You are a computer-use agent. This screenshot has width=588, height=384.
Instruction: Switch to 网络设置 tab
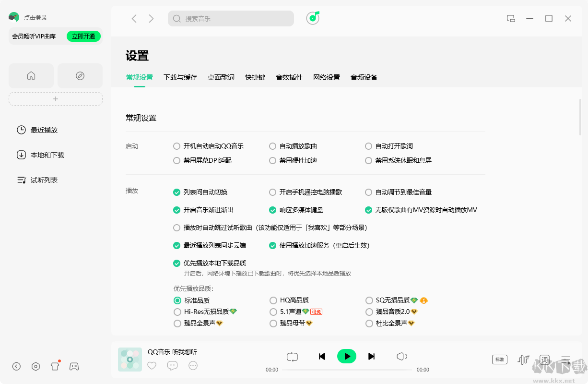pyautogui.click(x=327, y=77)
